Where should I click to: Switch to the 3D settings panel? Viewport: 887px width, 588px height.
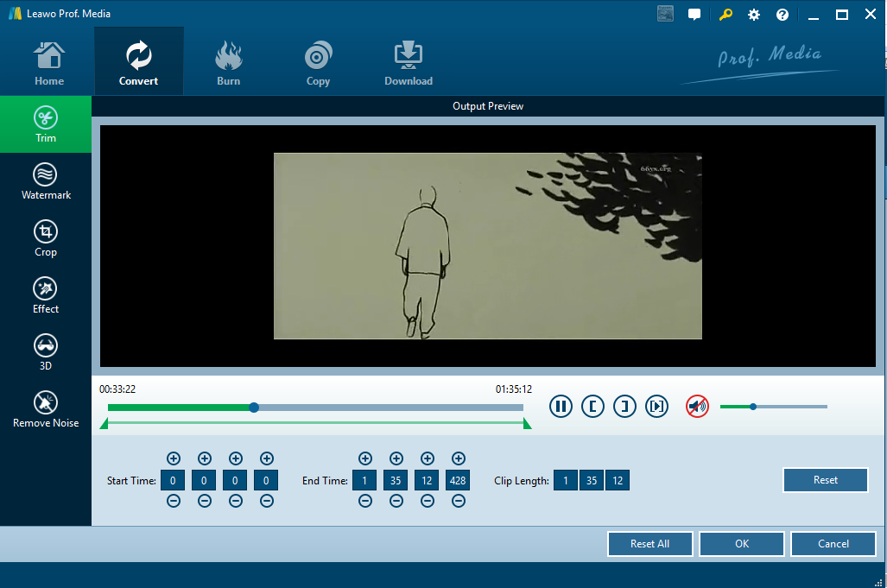pos(46,352)
